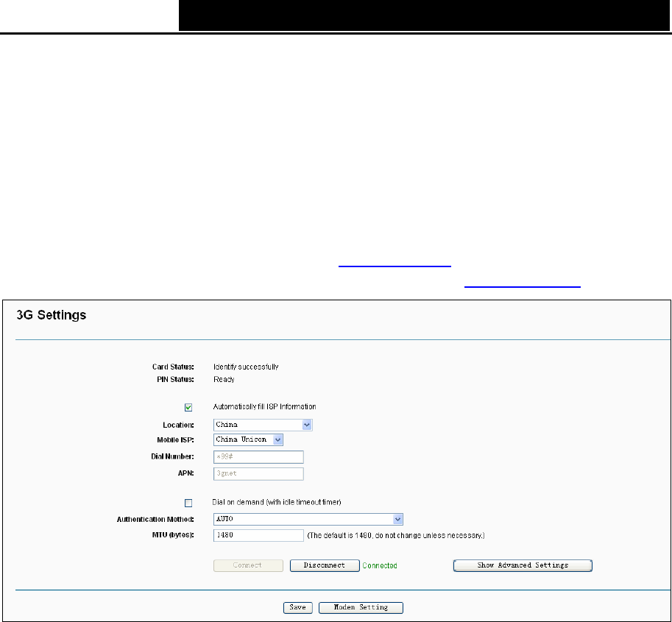This screenshot has height=622, width=672.
Task: Save the 3G settings
Action: pos(298,607)
